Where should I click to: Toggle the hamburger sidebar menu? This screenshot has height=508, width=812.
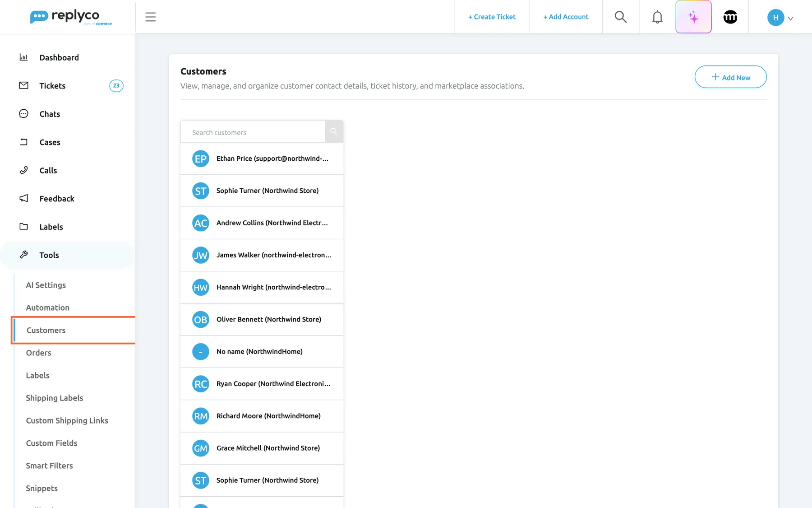[x=151, y=17]
